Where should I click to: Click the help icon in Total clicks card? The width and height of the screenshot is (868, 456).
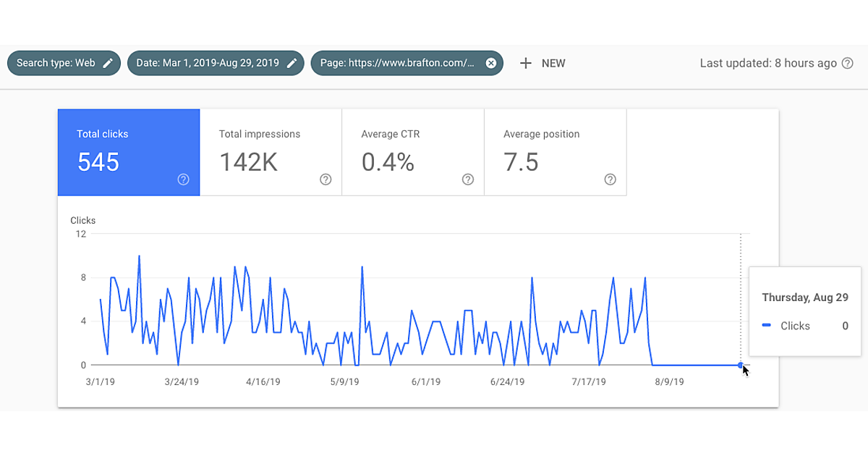pos(183,180)
